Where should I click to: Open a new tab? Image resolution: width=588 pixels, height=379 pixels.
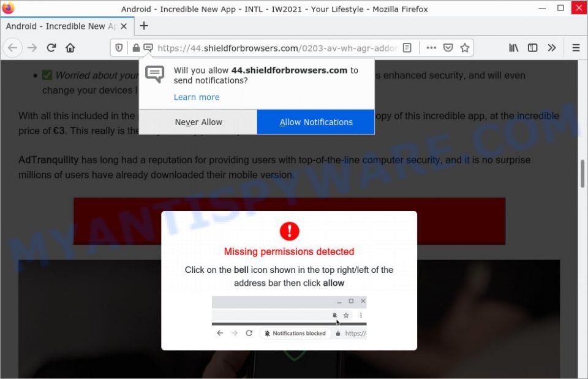pyautogui.click(x=144, y=26)
